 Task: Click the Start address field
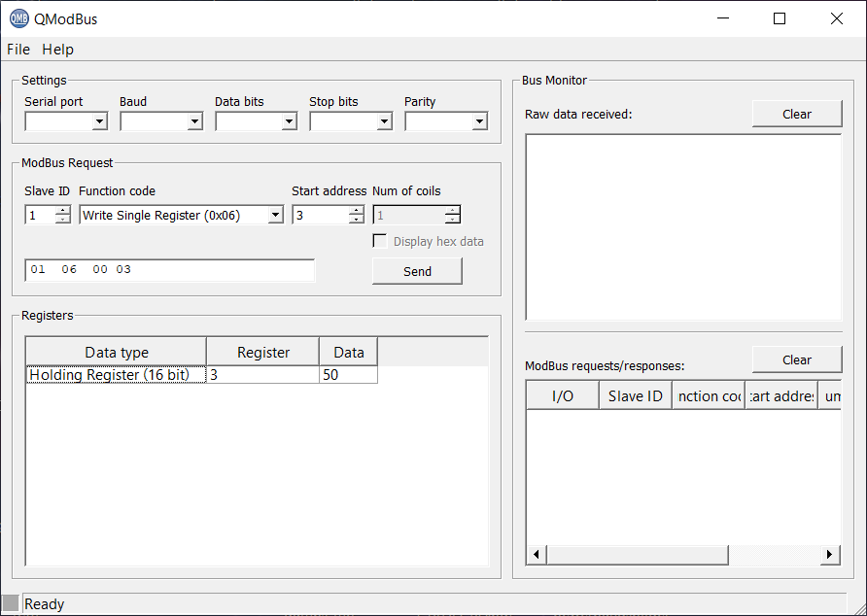click(321, 215)
